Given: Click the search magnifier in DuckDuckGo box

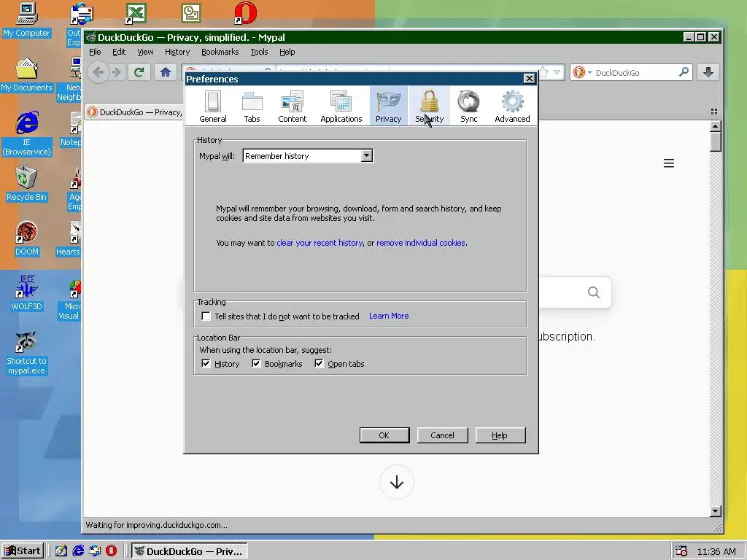Looking at the screenshot, I should tap(684, 72).
